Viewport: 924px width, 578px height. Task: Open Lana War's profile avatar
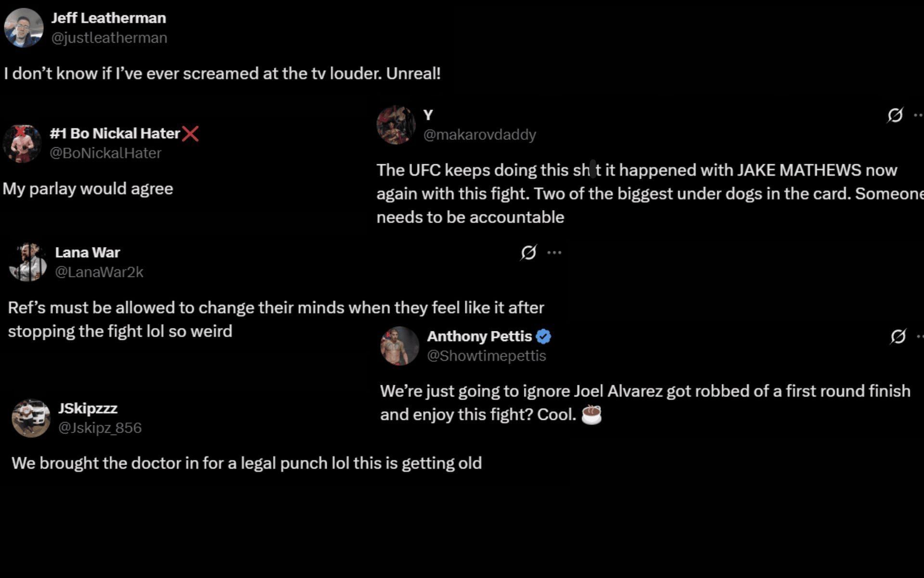coord(28,263)
